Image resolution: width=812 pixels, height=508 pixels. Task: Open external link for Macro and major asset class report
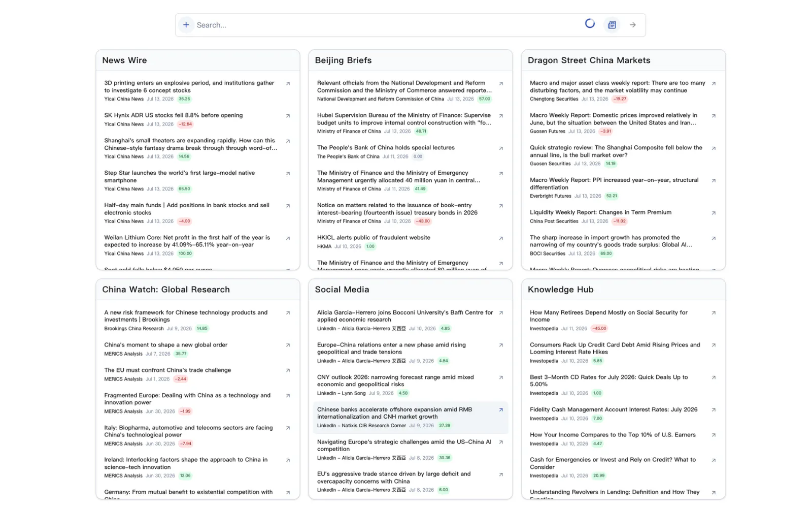click(714, 84)
